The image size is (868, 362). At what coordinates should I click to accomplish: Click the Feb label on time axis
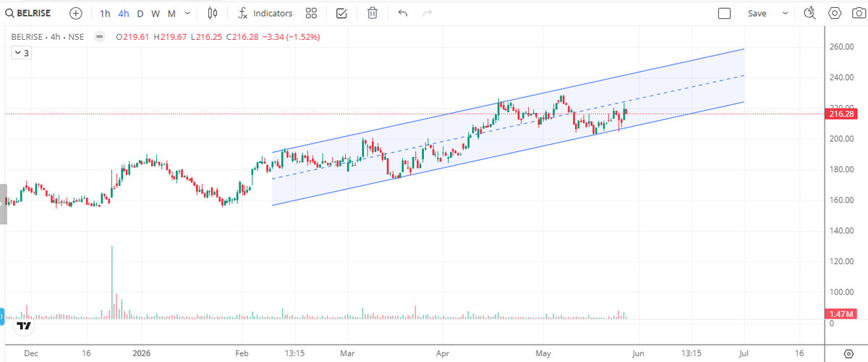pyautogui.click(x=242, y=353)
